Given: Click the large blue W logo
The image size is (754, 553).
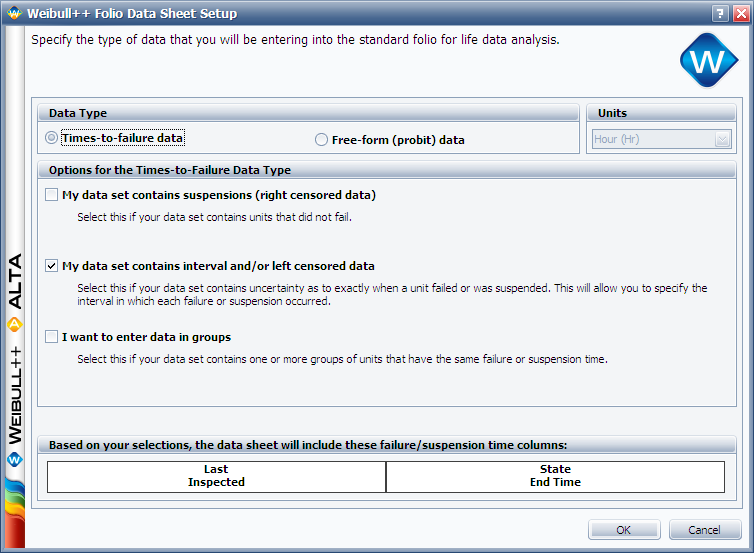Looking at the screenshot, I should click(x=708, y=62).
